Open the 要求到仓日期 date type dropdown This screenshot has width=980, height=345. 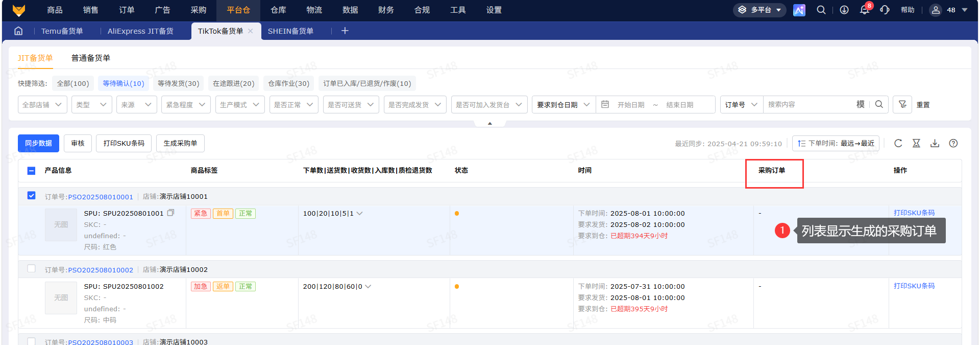coord(563,104)
